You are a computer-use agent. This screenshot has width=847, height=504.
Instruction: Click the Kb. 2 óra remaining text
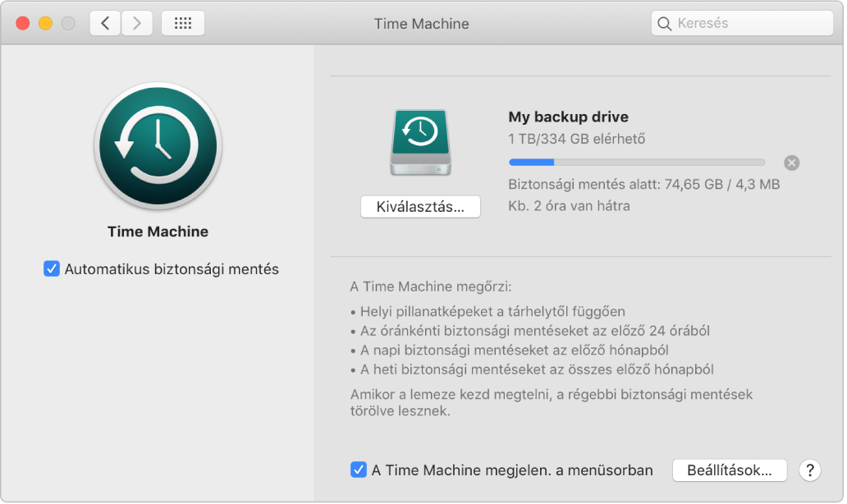click(x=570, y=206)
